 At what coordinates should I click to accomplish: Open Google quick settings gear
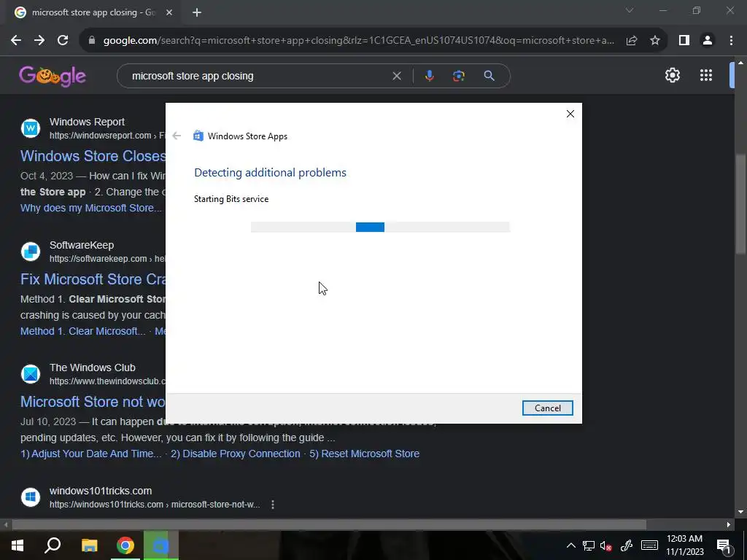point(672,75)
